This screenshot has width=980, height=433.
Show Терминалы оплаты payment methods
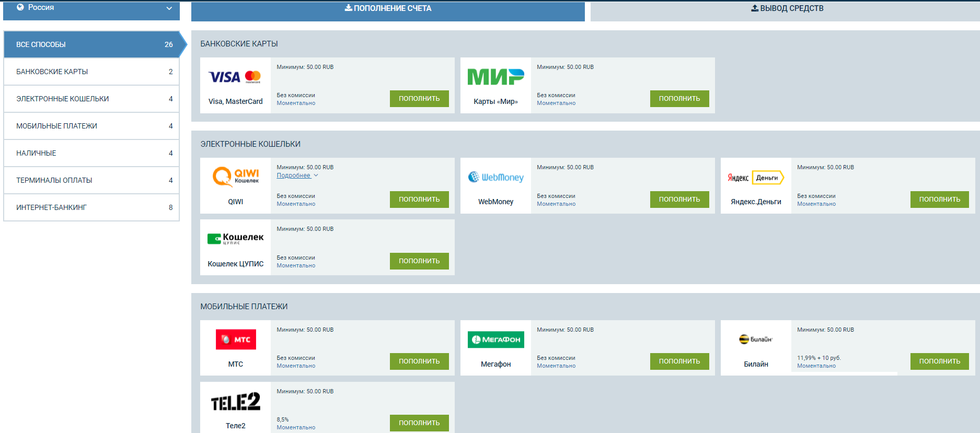tap(91, 180)
